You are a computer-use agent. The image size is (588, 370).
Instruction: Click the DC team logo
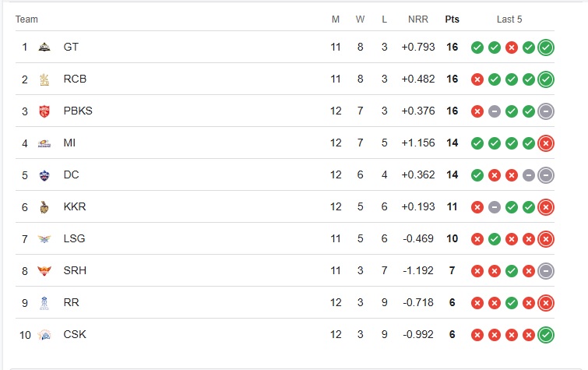click(44, 174)
